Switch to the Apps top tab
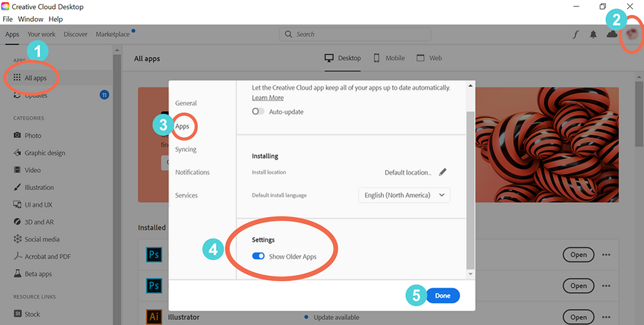This screenshot has height=325, width=644. (x=12, y=34)
